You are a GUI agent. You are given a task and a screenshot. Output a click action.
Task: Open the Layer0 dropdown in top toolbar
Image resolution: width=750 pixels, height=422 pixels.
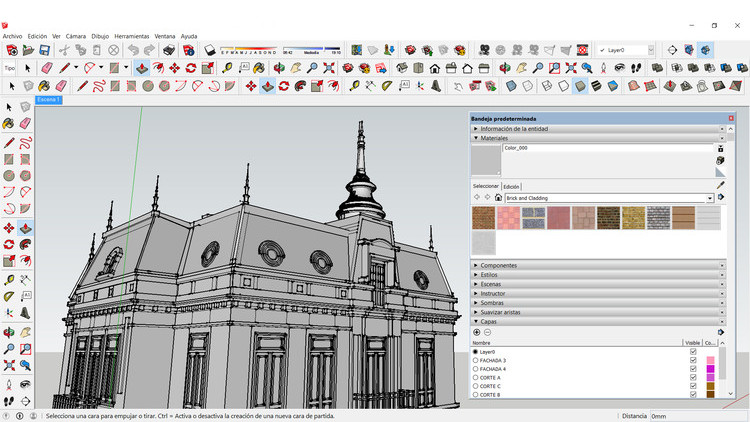(x=651, y=50)
